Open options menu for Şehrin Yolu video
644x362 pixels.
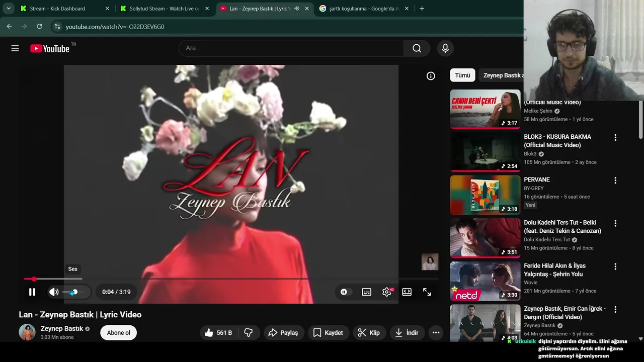tap(615, 266)
